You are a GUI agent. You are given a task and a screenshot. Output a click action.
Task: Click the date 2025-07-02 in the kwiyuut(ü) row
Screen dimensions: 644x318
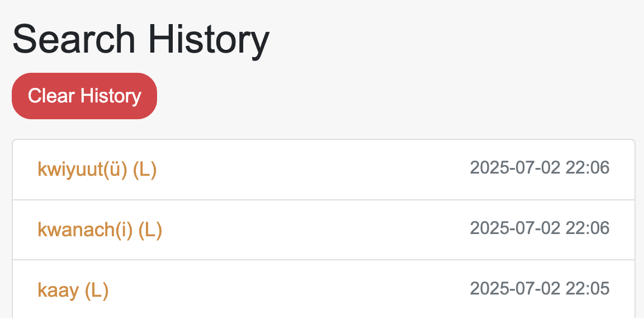pos(515,167)
